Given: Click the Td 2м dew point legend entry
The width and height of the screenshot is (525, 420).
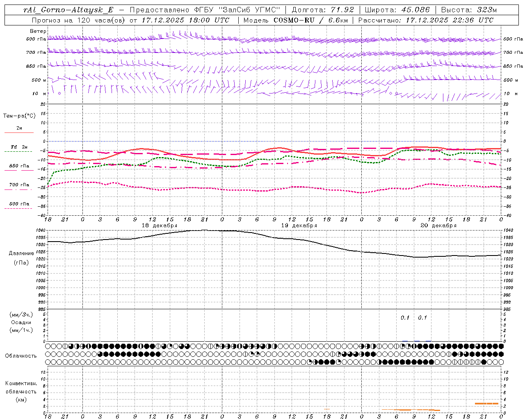Looking at the screenshot, I should coord(19,147).
